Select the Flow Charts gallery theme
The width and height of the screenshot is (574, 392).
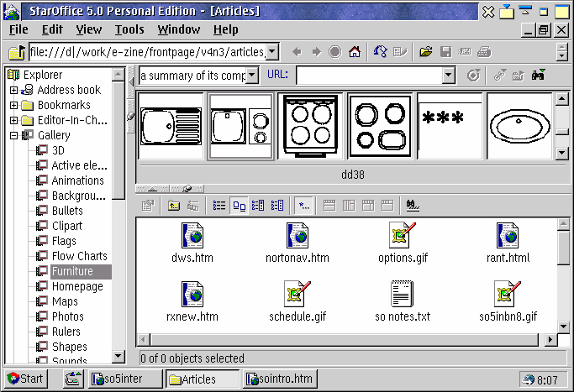(x=80, y=256)
